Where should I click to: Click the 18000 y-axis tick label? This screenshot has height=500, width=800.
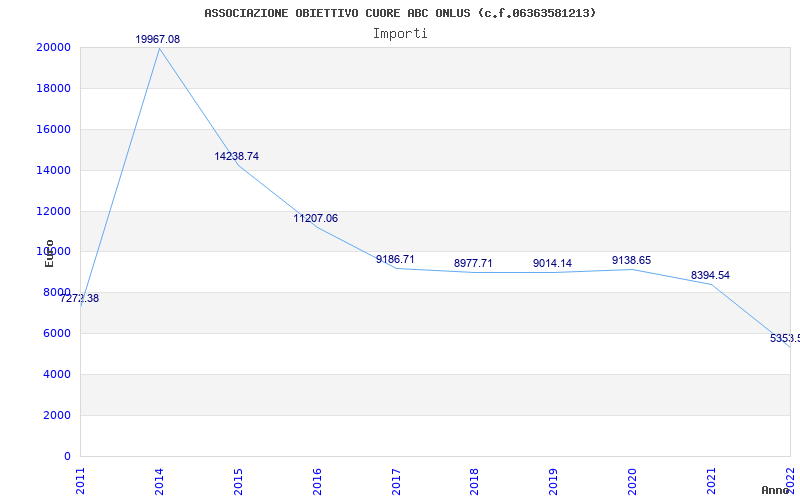click(53, 88)
